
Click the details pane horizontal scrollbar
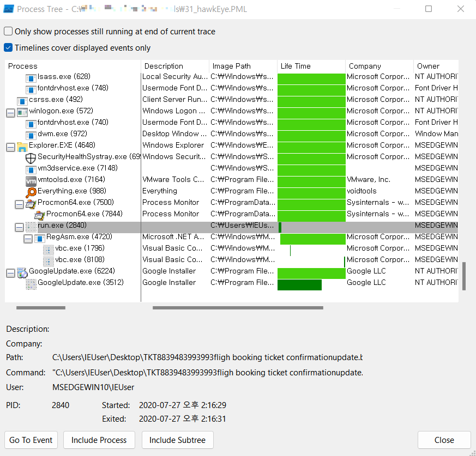click(x=238, y=308)
